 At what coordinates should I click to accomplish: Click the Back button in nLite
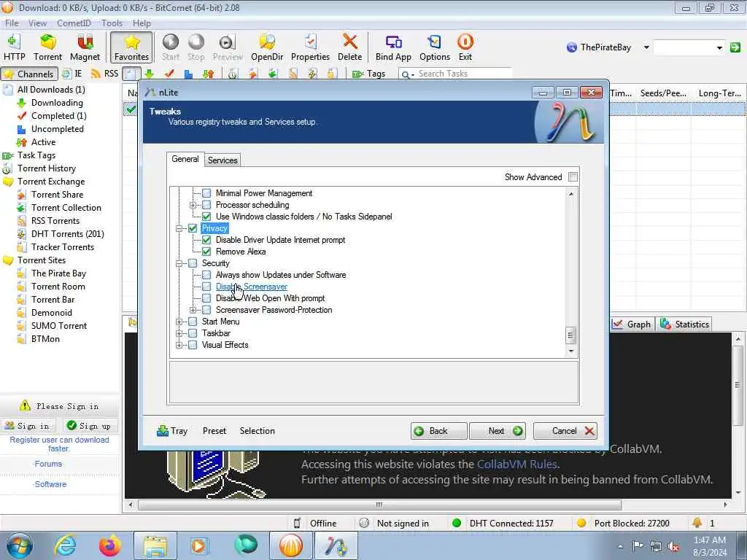pos(438,431)
